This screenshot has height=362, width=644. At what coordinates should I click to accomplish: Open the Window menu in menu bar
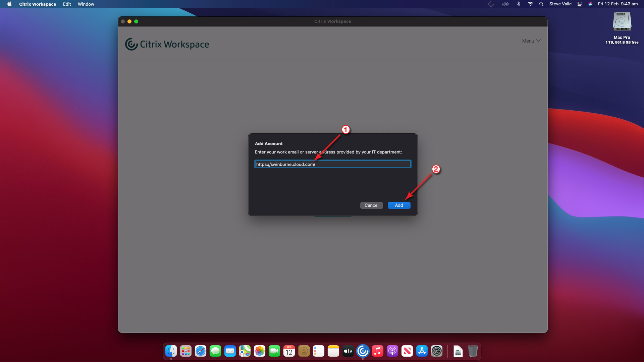coord(86,4)
